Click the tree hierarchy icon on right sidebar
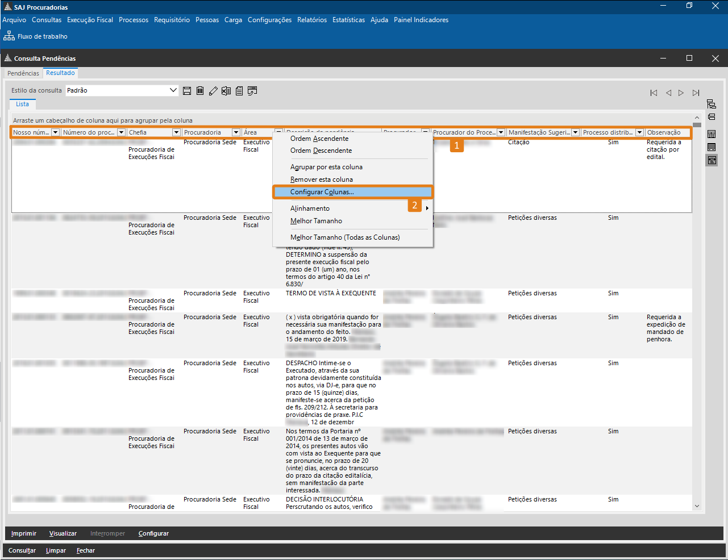Viewport: 728px width, 560px height. click(712, 104)
